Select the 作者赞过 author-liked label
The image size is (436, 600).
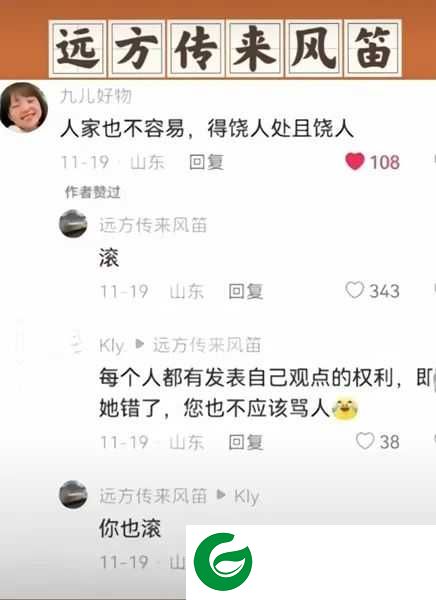(93, 192)
